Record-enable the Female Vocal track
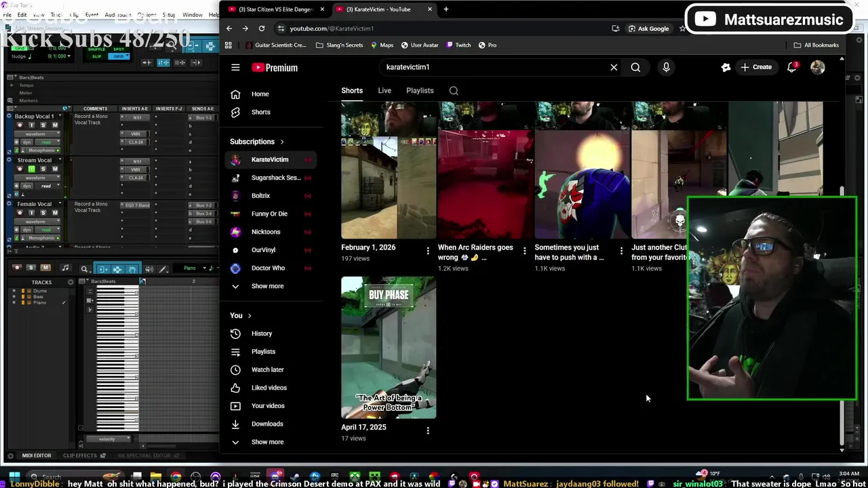 click(x=20, y=213)
